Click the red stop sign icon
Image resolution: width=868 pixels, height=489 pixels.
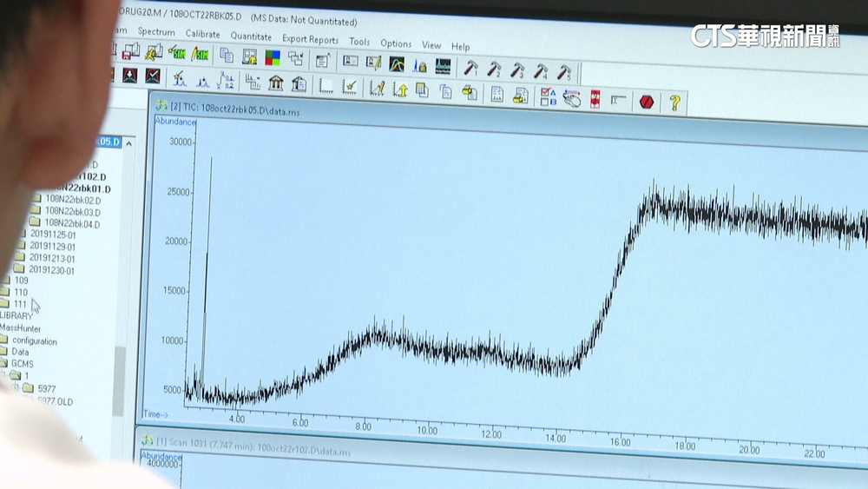(646, 102)
